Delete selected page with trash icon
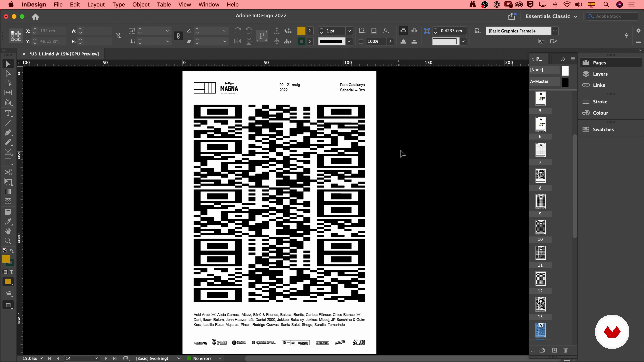Image resolution: width=644 pixels, height=362 pixels. (x=566, y=350)
